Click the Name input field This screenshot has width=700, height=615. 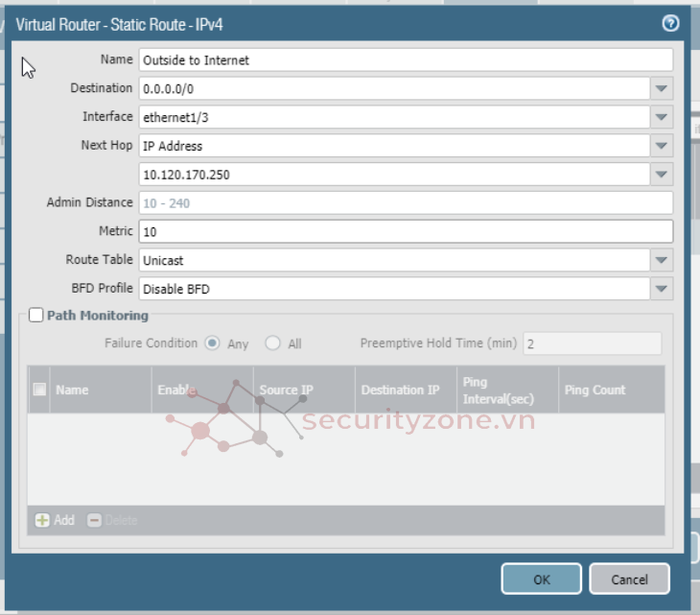coord(405,59)
